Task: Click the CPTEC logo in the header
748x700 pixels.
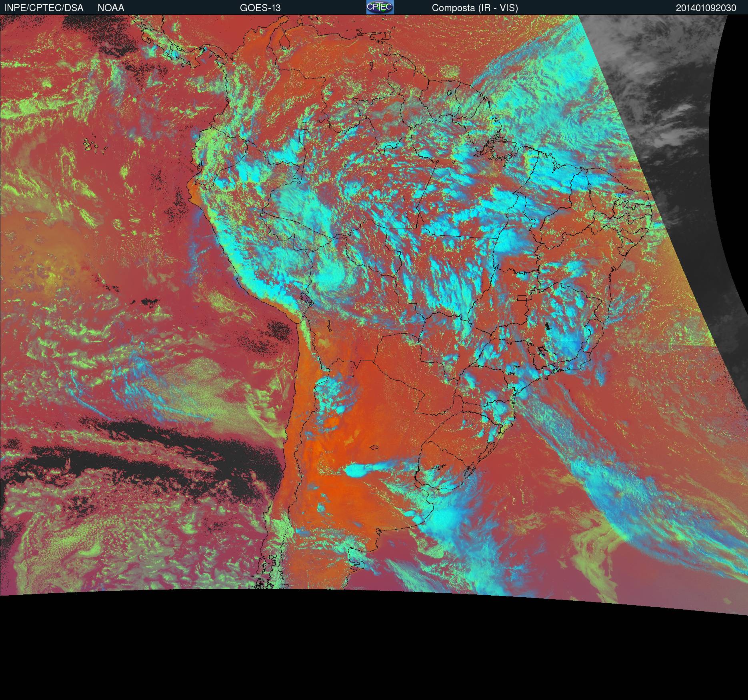Action: coord(380,7)
